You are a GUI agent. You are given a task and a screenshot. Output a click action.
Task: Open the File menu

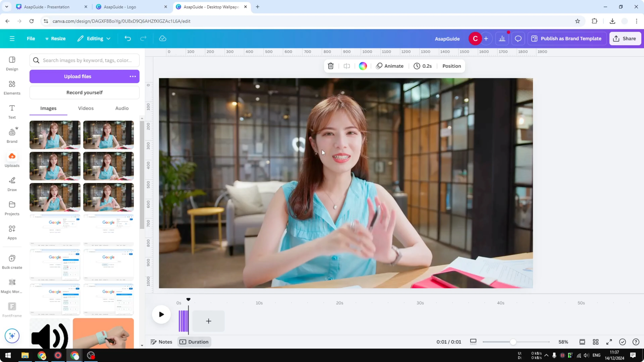(x=31, y=39)
